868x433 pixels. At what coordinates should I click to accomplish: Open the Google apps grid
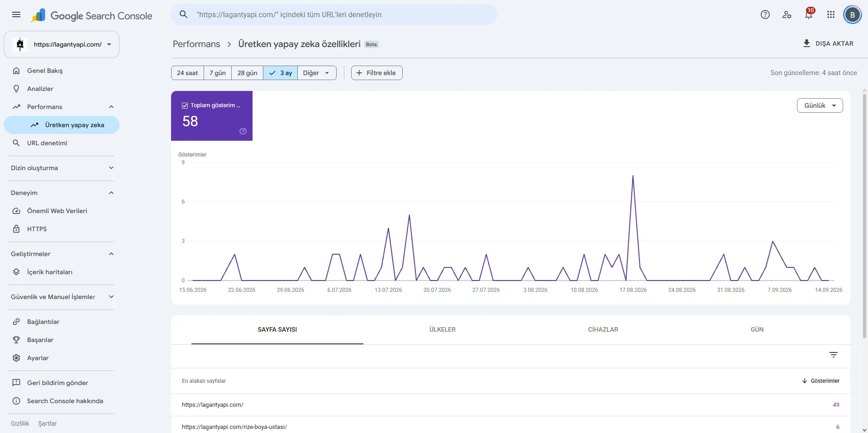(x=831, y=14)
